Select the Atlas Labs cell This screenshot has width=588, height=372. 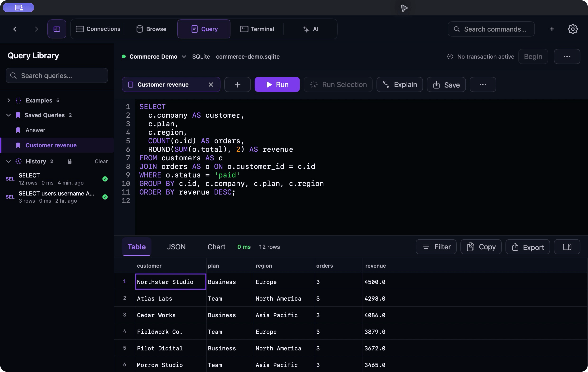[170, 298]
